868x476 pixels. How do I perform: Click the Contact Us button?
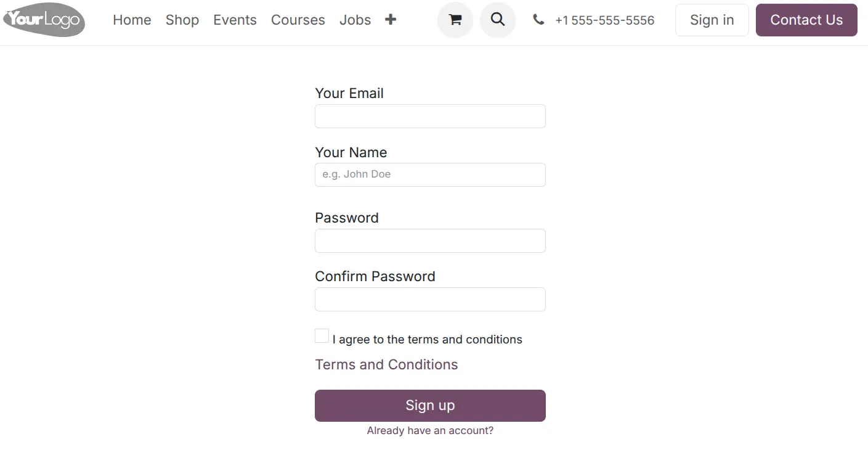[x=806, y=20]
